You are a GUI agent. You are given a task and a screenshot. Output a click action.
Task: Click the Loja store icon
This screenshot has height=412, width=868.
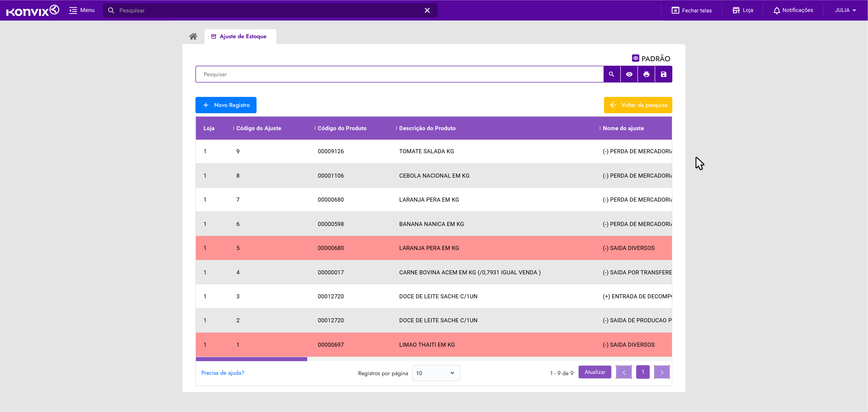pyautogui.click(x=736, y=10)
